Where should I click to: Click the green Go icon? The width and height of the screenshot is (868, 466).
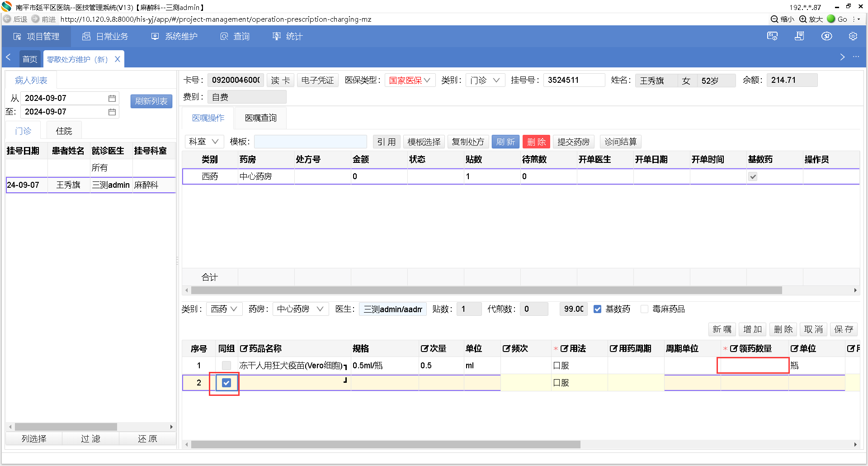[x=831, y=19]
